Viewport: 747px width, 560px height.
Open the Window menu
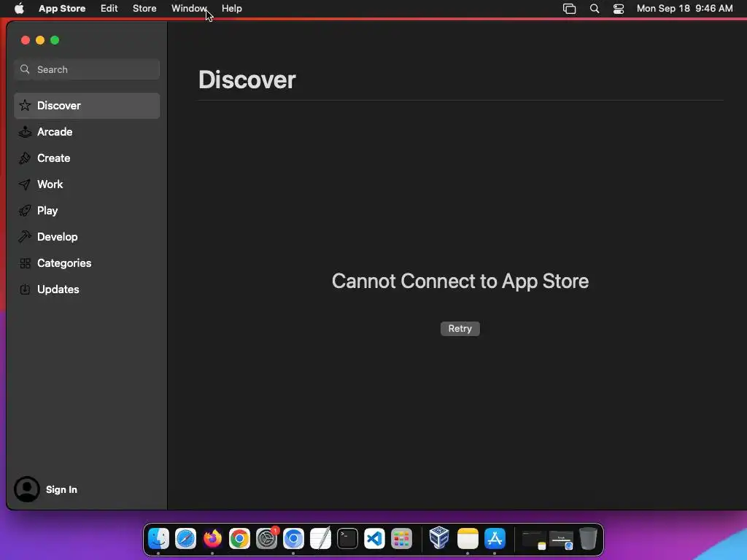click(x=189, y=9)
